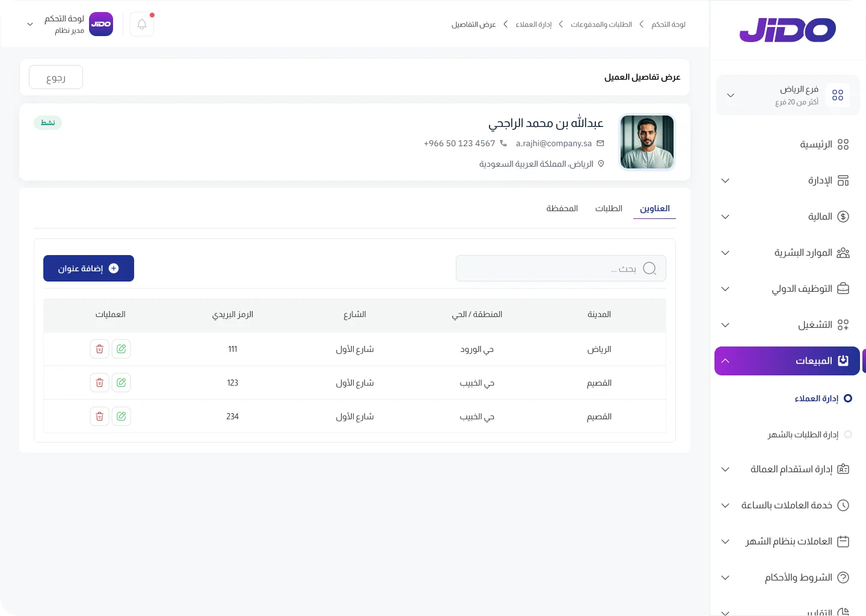
Task: Open الطلبات والمدفوعات breadcrumb
Action: click(x=601, y=25)
